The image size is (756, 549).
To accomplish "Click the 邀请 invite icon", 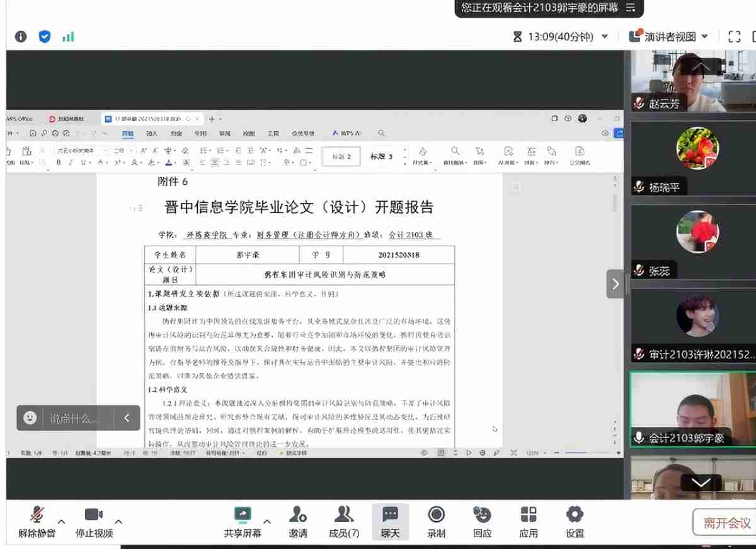I will [x=298, y=516].
